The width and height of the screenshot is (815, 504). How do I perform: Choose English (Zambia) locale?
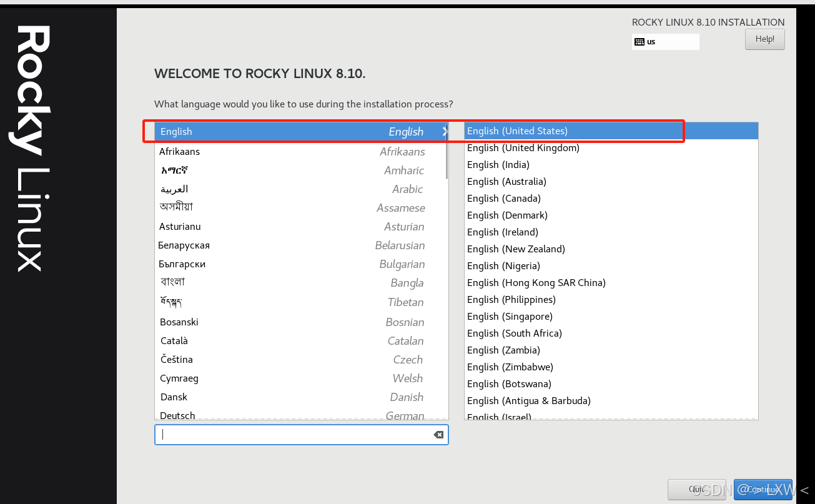click(x=611, y=350)
